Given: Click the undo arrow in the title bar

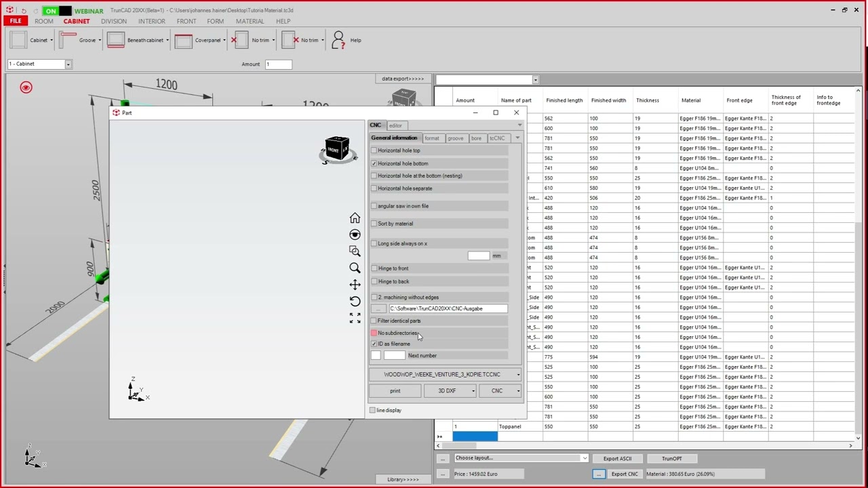Looking at the screenshot, I should 24,11.
